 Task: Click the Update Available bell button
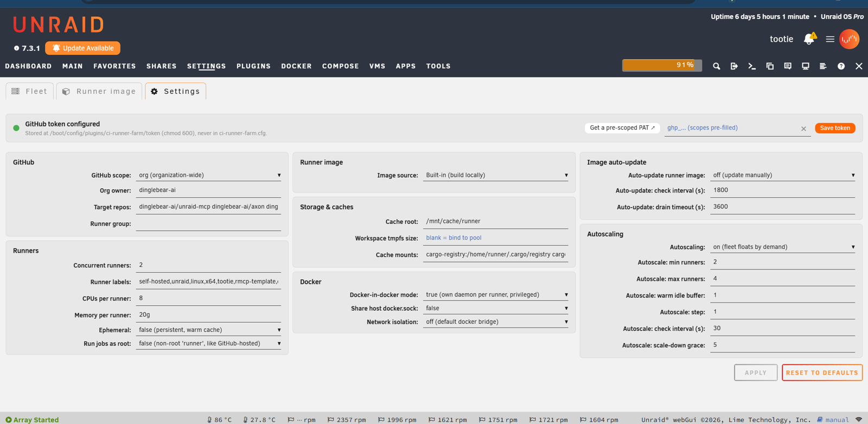tap(83, 48)
